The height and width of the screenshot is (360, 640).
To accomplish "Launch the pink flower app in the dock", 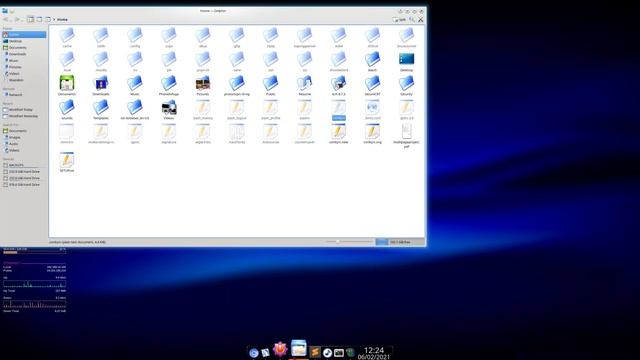I will click(x=280, y=349).
